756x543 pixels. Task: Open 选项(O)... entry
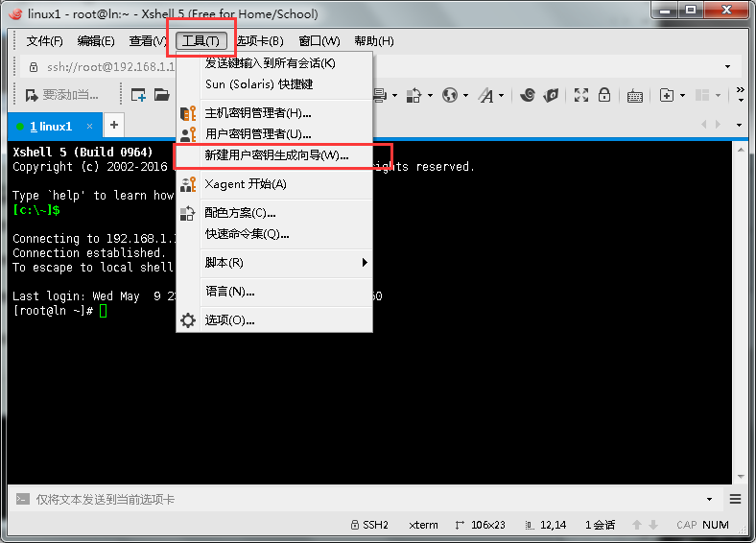(x=274, y=320)
